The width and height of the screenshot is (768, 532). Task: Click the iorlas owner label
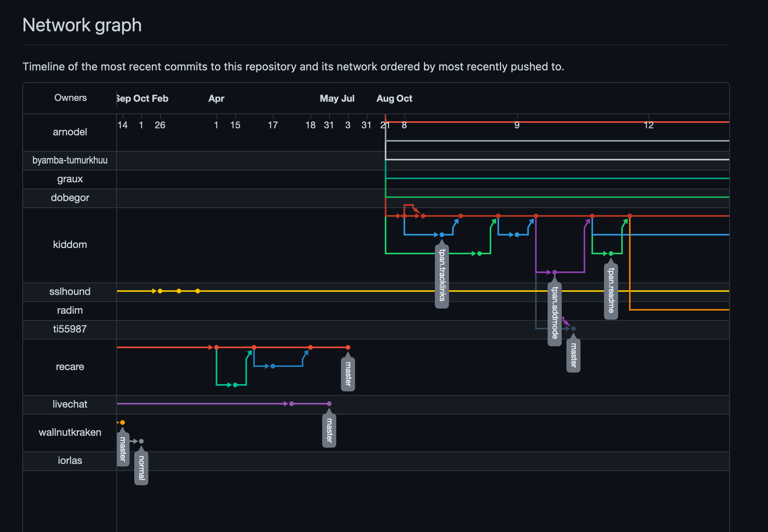click(x=70, y=461)
